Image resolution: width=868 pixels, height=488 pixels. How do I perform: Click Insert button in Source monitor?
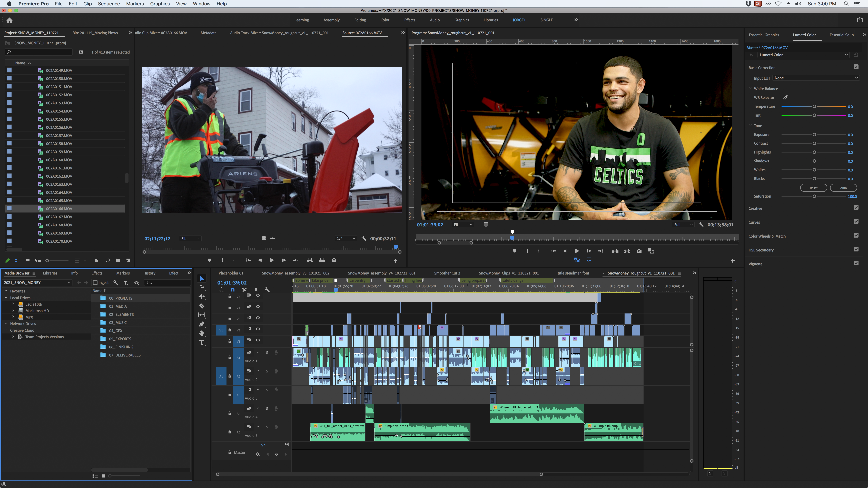pos(310,260)
